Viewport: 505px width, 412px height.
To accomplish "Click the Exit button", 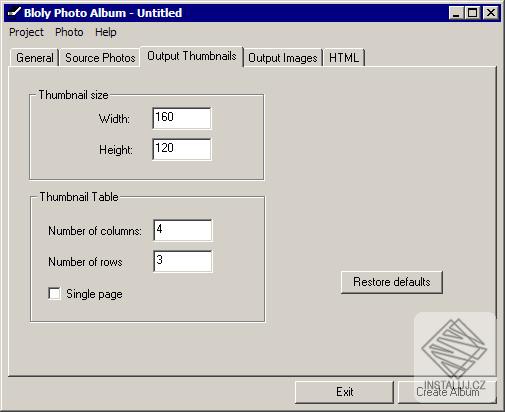I will click(344, 392).
